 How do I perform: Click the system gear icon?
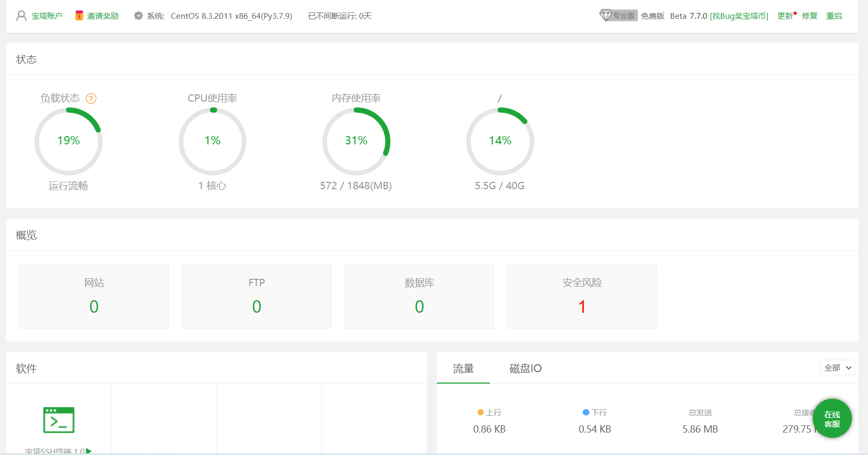(138, 16)
